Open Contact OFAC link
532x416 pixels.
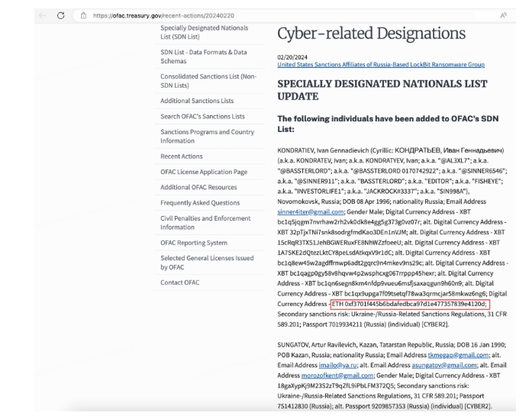coord(180,282)
